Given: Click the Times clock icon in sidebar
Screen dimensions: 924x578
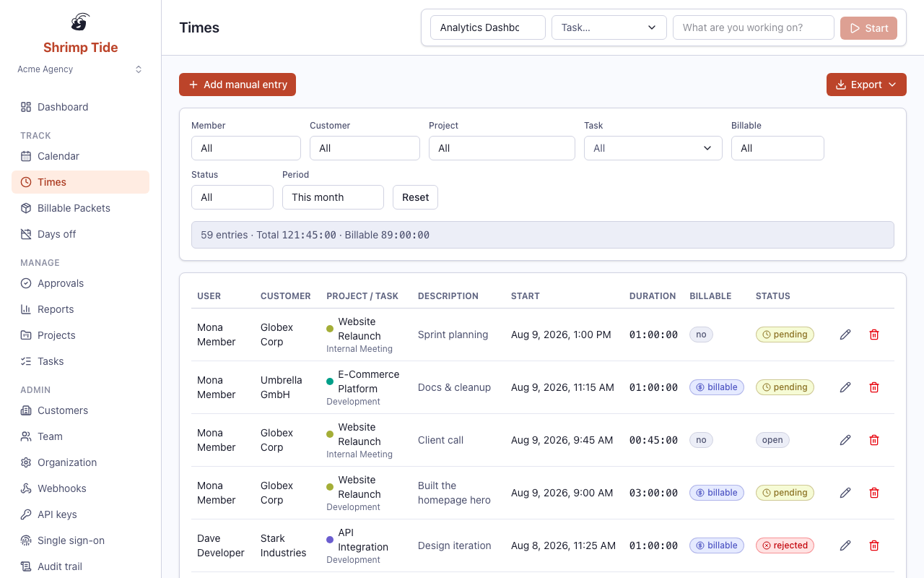Looking at the screenshot, I should pyautogui.click(x=26, y=182).
